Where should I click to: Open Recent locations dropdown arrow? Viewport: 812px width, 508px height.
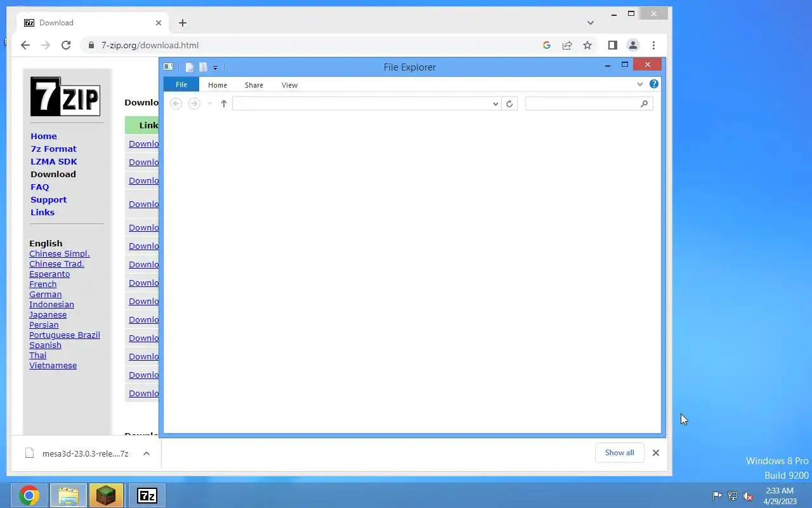[209, 104]
